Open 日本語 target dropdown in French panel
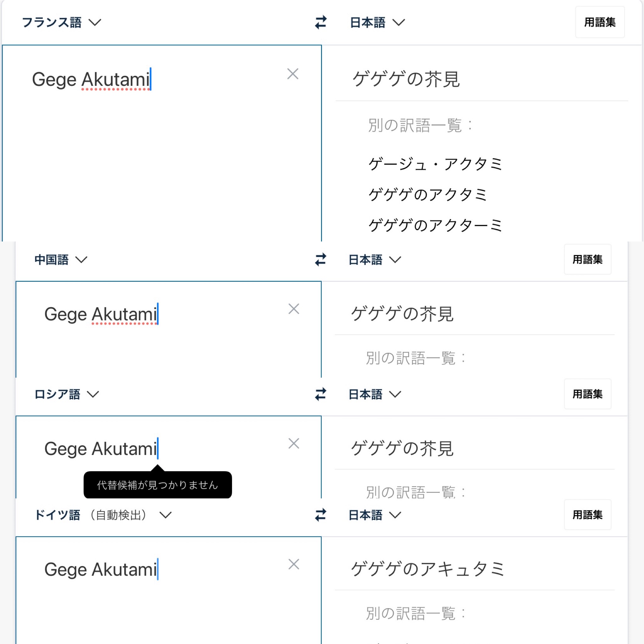 tap(377, 23)
